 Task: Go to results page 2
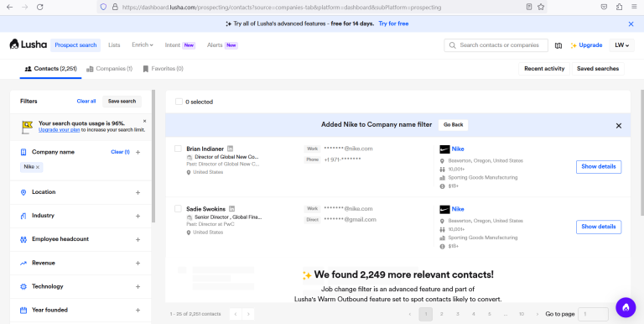[442, 314]
